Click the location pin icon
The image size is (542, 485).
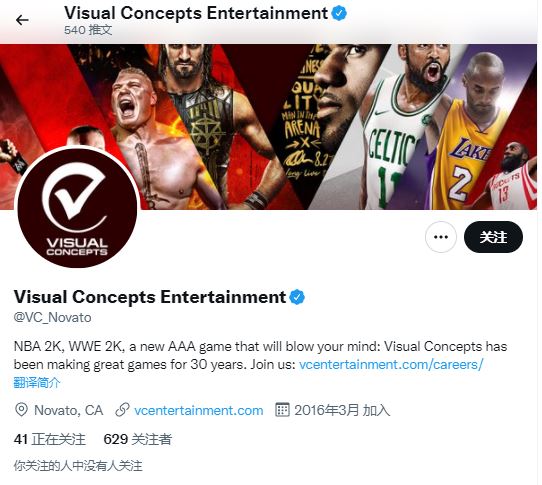tap(21, 410)
